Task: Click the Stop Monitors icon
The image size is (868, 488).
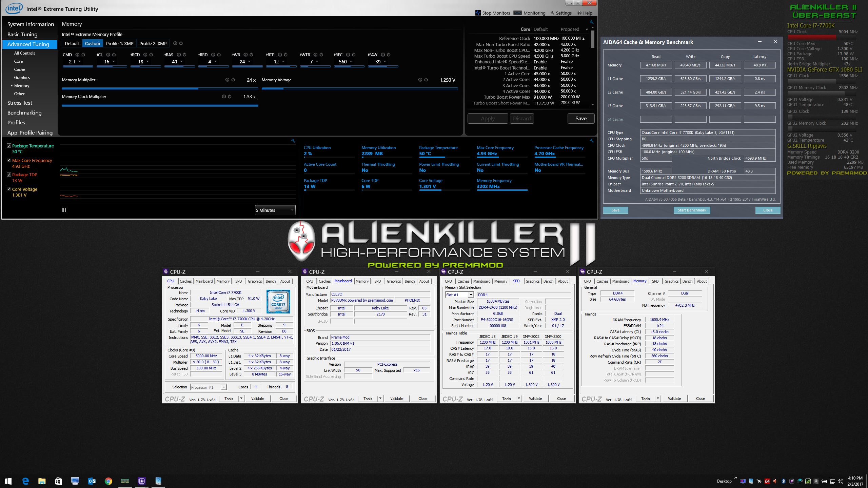Action: coord(478,13)
